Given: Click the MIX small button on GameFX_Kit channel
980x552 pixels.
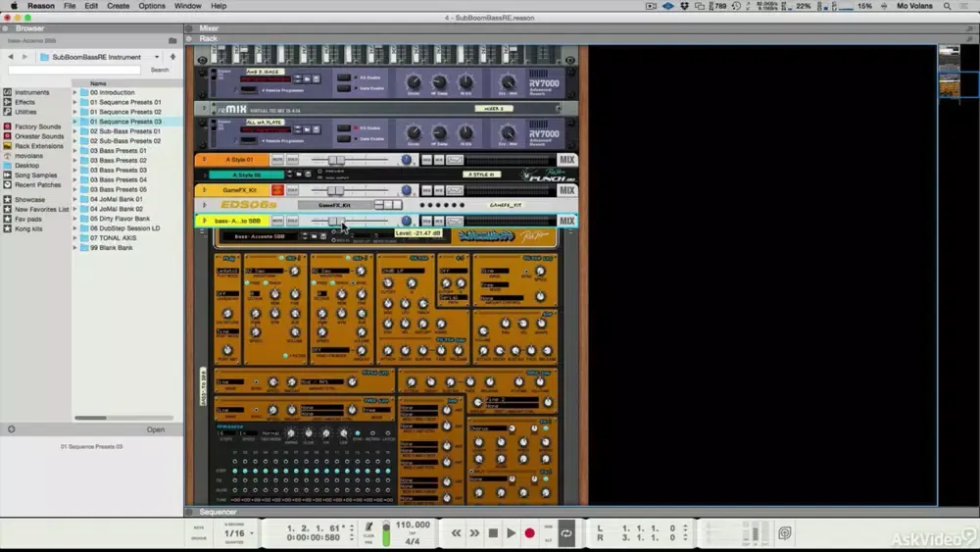Looking at the screenshot, I should pyautogui.click(x=439, y=190).
